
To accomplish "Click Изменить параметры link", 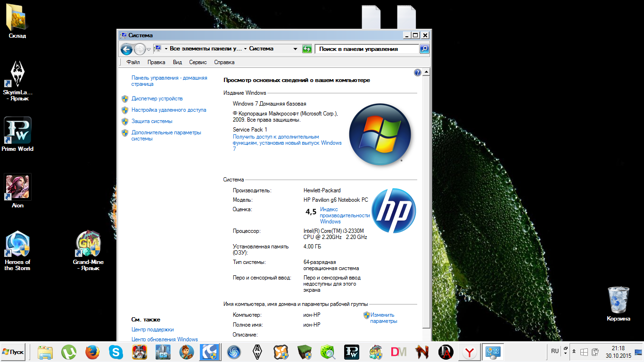I will (383, 318).
